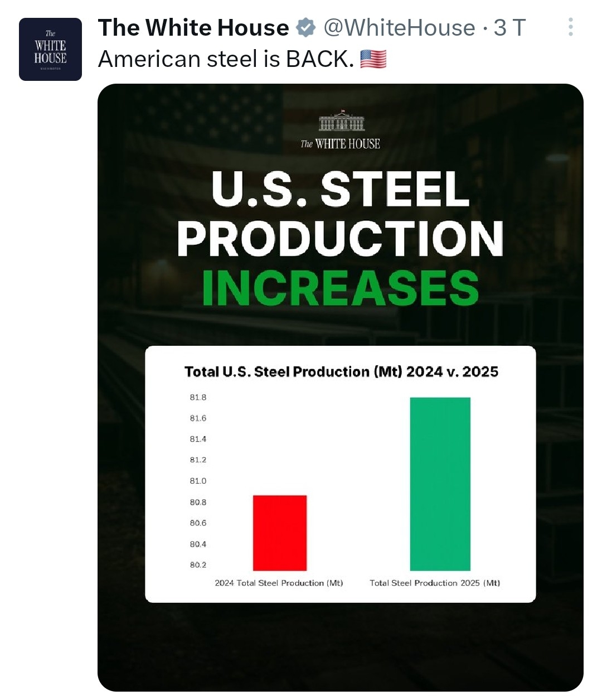Click the "3 T" post timestamp
The height and width of the screenshot is (700, 602).
[510, 27]
